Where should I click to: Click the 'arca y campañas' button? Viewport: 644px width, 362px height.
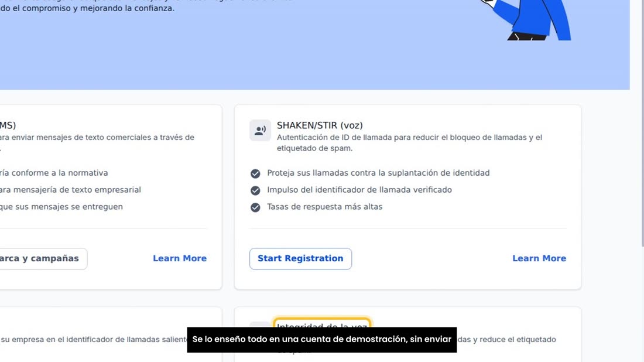point(43,258)
